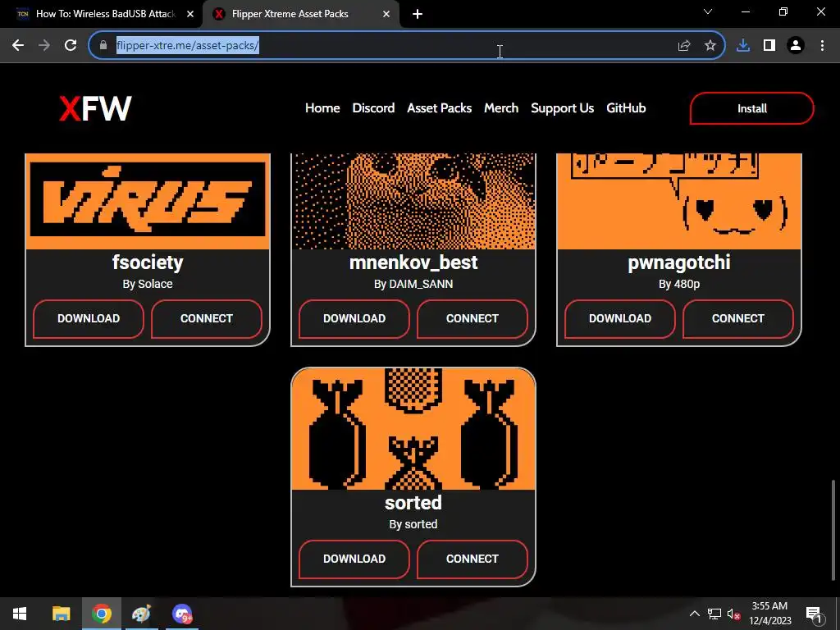Click the Install button
Image resolution: width=840 pixels, height=630 pixels.
[x=752, y=108]
